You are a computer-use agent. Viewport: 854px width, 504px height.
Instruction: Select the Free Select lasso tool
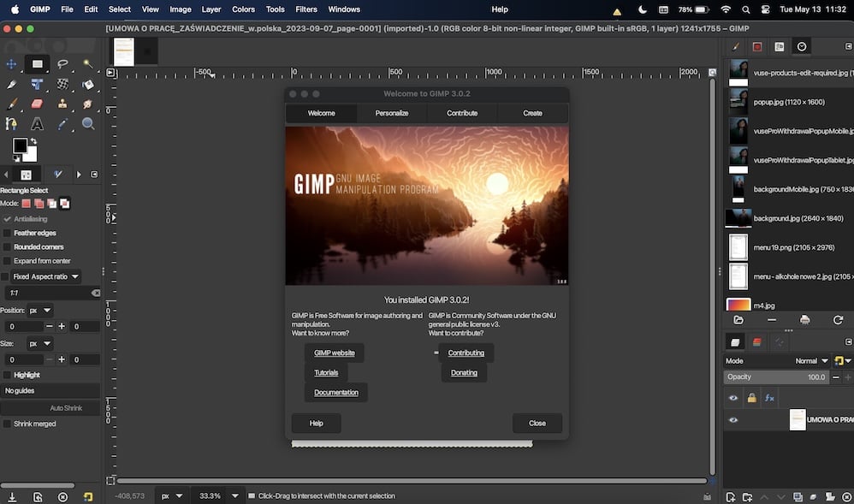pos(62,64)
